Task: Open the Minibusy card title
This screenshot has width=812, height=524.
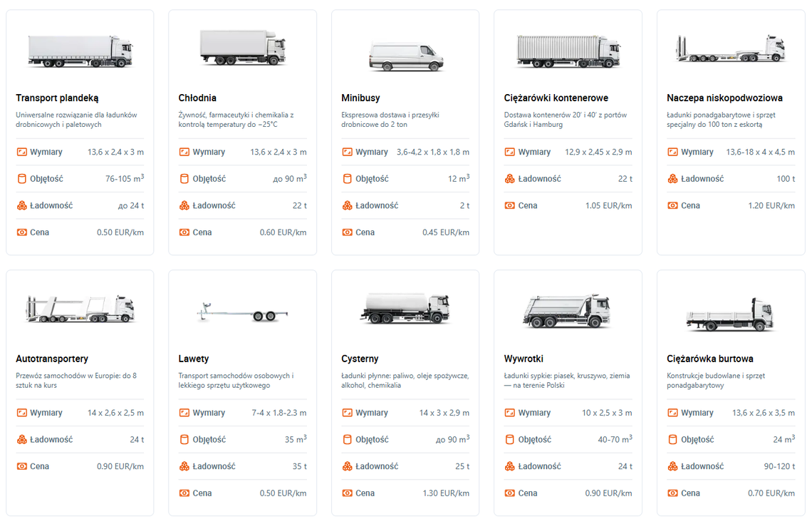Action: pos(360,98)
